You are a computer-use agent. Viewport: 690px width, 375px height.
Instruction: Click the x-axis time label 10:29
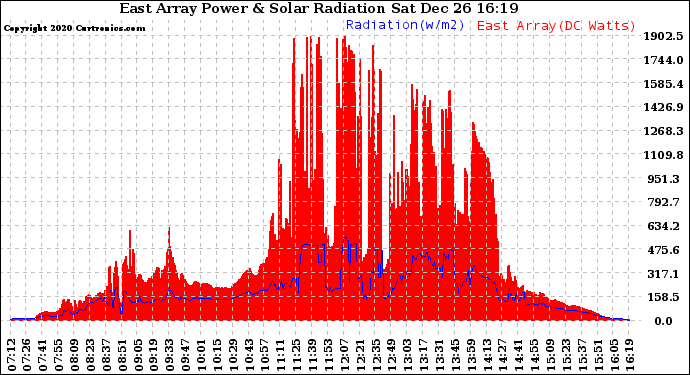(x=233, y=355)
